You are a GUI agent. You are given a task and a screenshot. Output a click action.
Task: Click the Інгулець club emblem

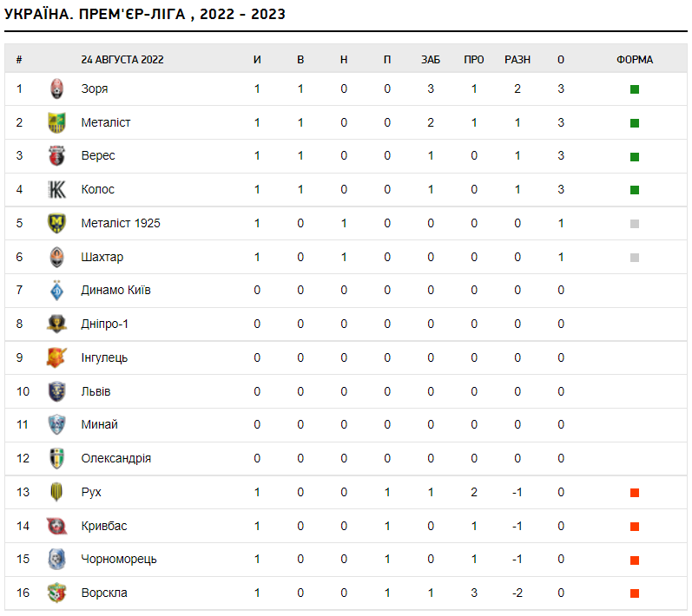[x=57, y=357]
